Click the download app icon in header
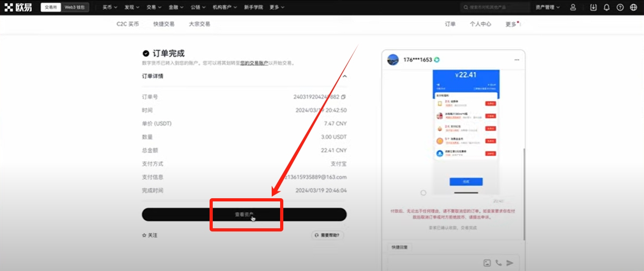The width and height of the screenshot is (644, 271). [593, 7]
